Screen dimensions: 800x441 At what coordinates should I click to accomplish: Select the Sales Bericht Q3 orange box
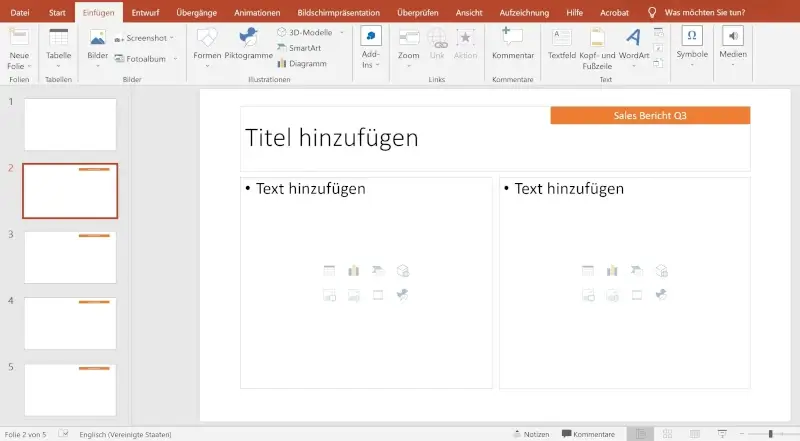click(650, 115)
